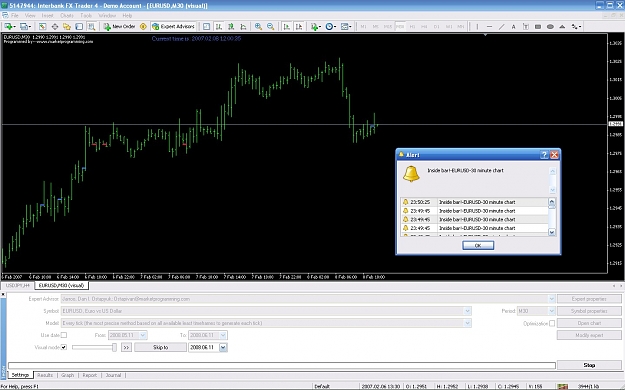The image size is (625, 390).
Task: Select the rectangle shape tool
Action: point(538,27)
